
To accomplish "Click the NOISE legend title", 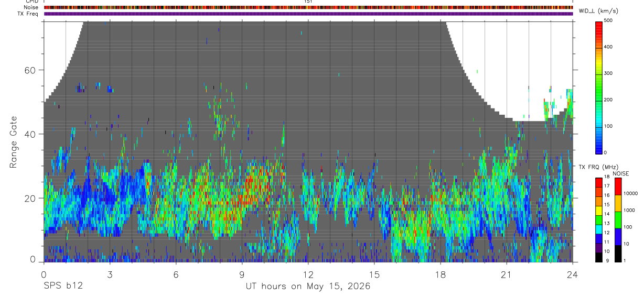I will tap(621, 173).
